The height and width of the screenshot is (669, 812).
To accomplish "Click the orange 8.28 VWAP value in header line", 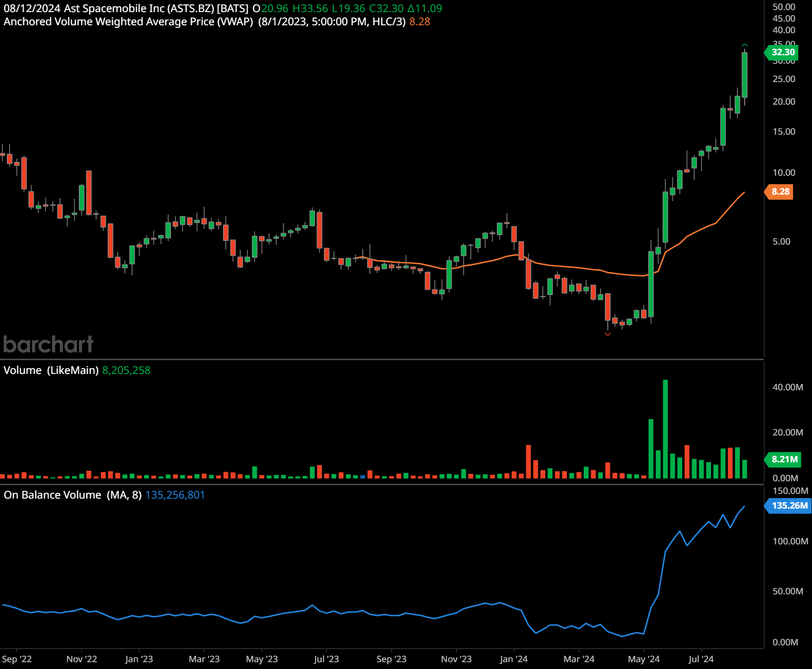I will (x=420, y=22).
